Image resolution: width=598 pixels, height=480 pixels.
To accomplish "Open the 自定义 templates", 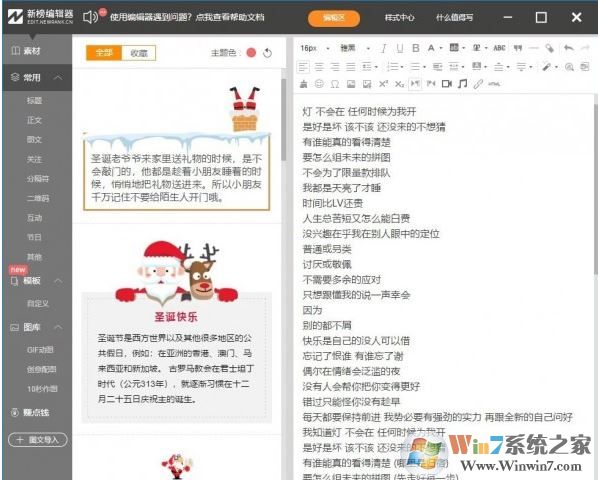I will point(38,303).
